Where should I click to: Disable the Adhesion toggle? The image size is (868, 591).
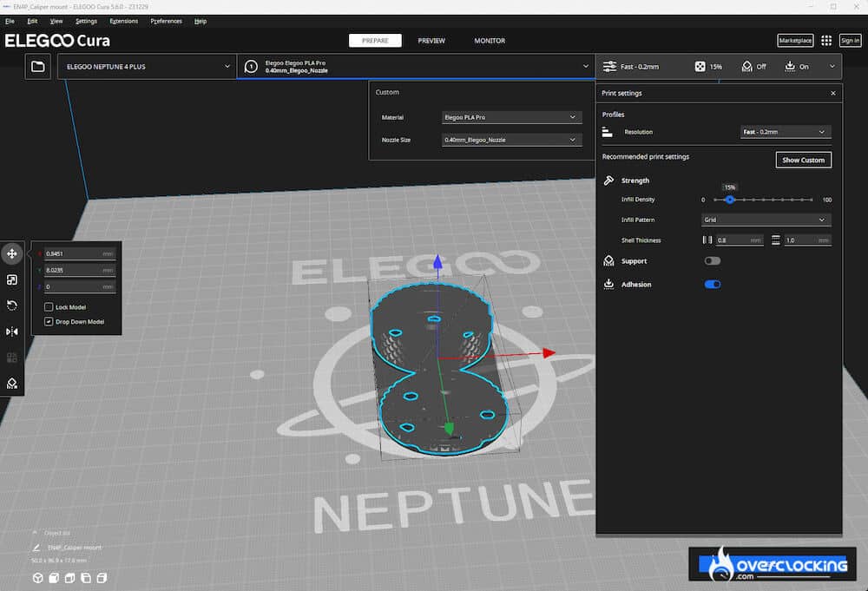tap(712, 284)
